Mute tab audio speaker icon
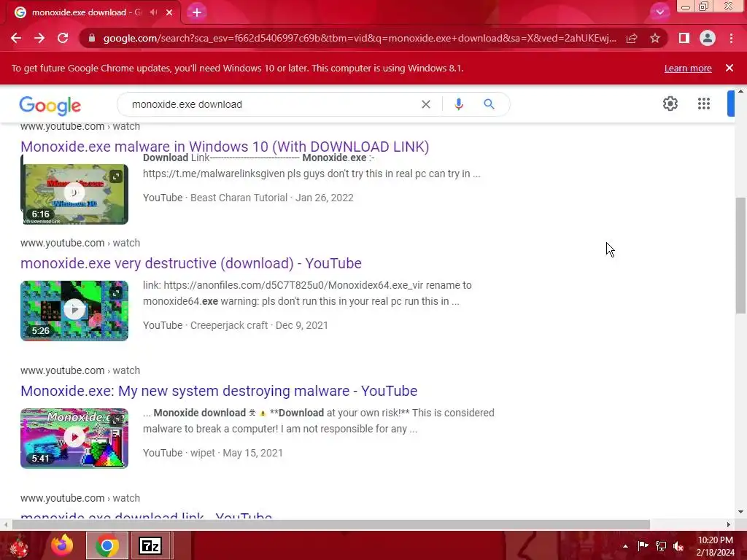Image resolution: width=747 pixels, height=560 pixels. tap(153, 12)
